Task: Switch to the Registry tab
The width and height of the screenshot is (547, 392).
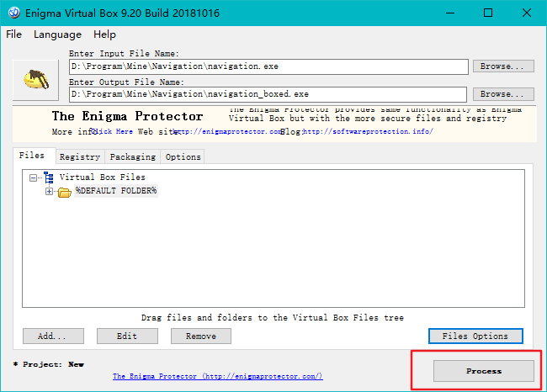Action: pyautogui.click(x=80, y=157)
